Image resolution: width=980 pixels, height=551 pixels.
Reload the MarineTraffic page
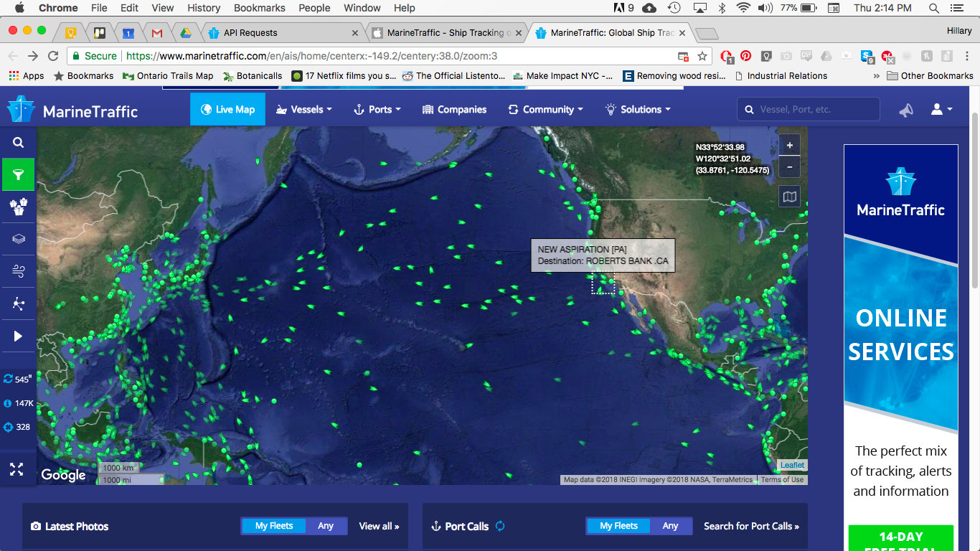[52, 56]
